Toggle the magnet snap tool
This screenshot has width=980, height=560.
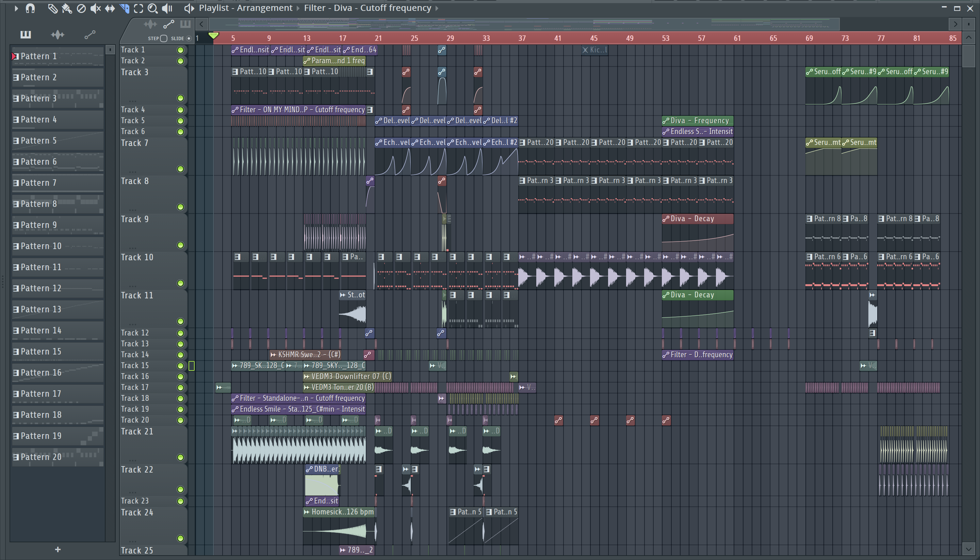(30, 8)
